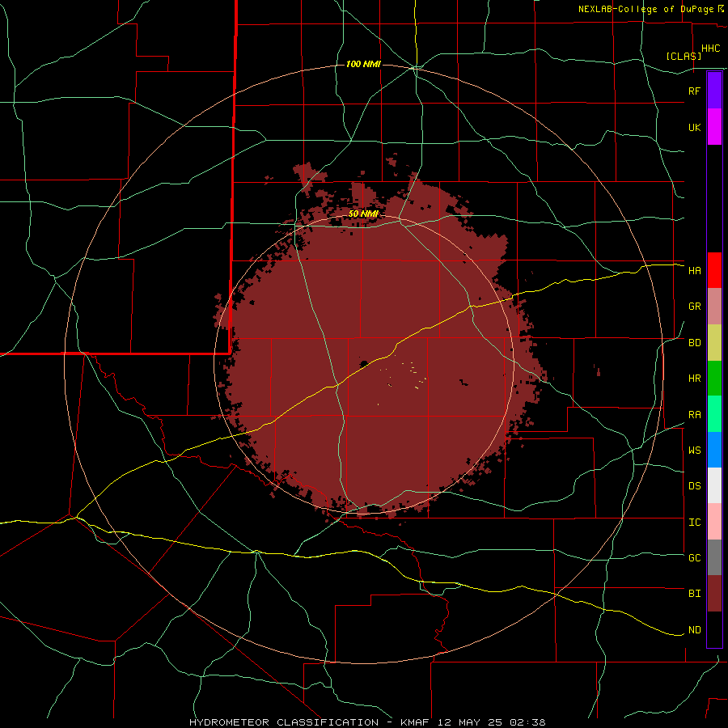This screenshot has height=728, width=728.
Task: Click the GC gray legend swatch
Action: point(714,557)
